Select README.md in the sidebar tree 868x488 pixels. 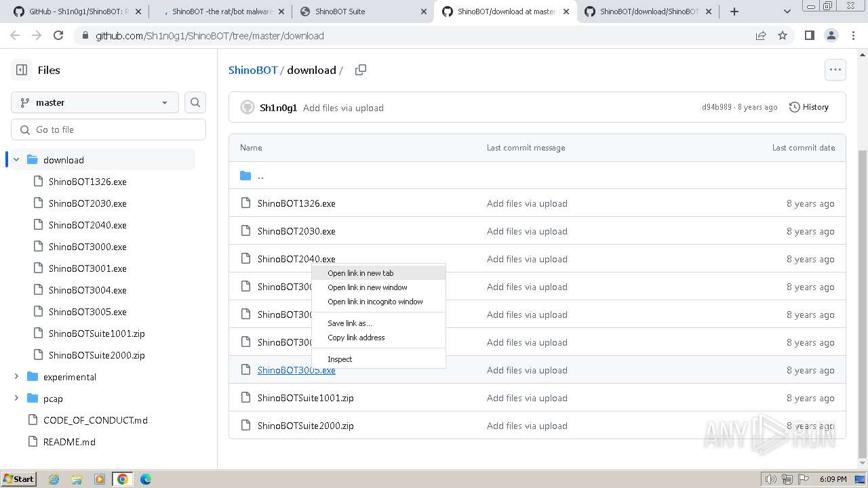pyautogui.click(x=69, y=442)
